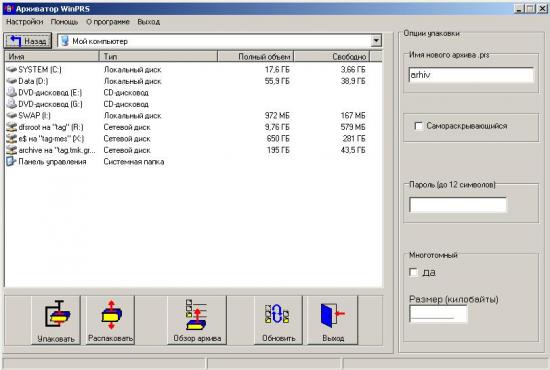
Task: Click the 17,6 ГБ total size value
Action: (x=277, y=70)
